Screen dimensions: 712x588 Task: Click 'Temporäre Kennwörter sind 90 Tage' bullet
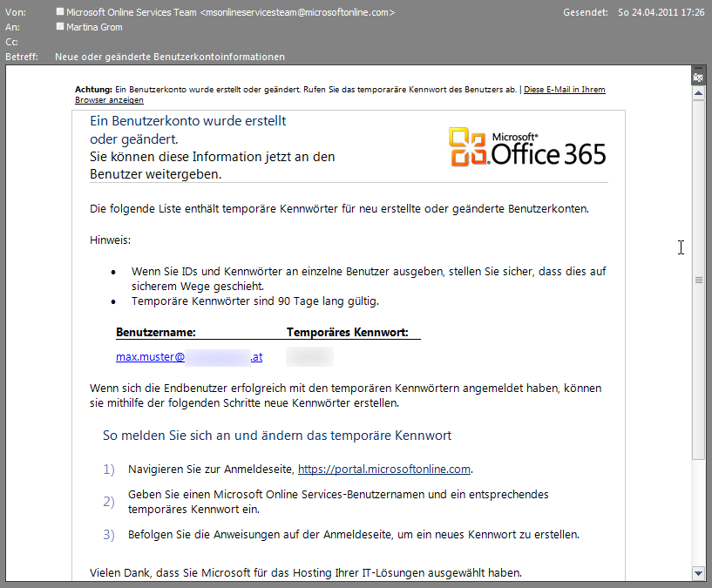coord(255,301)
